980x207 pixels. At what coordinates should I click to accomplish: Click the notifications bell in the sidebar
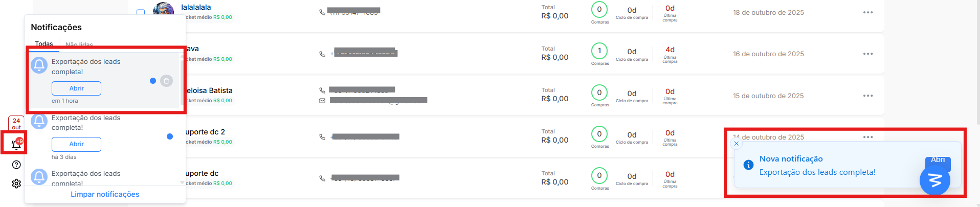(16, 145)
